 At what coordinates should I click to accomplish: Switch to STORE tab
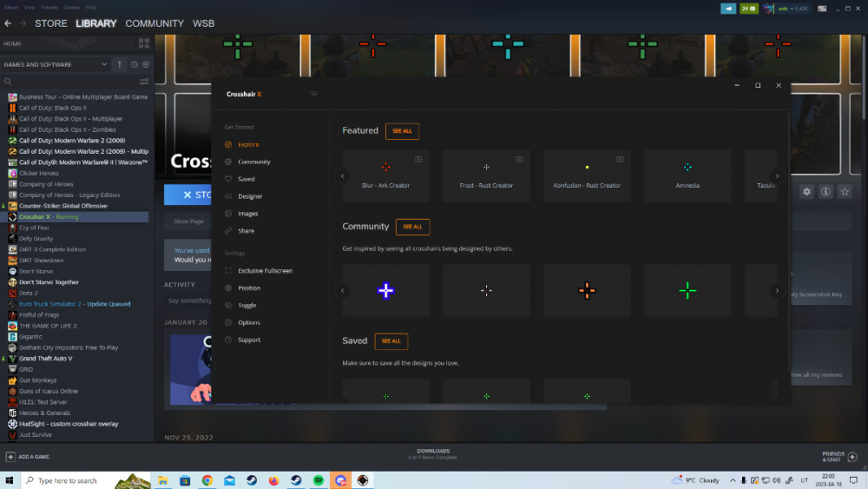point(51,23)
